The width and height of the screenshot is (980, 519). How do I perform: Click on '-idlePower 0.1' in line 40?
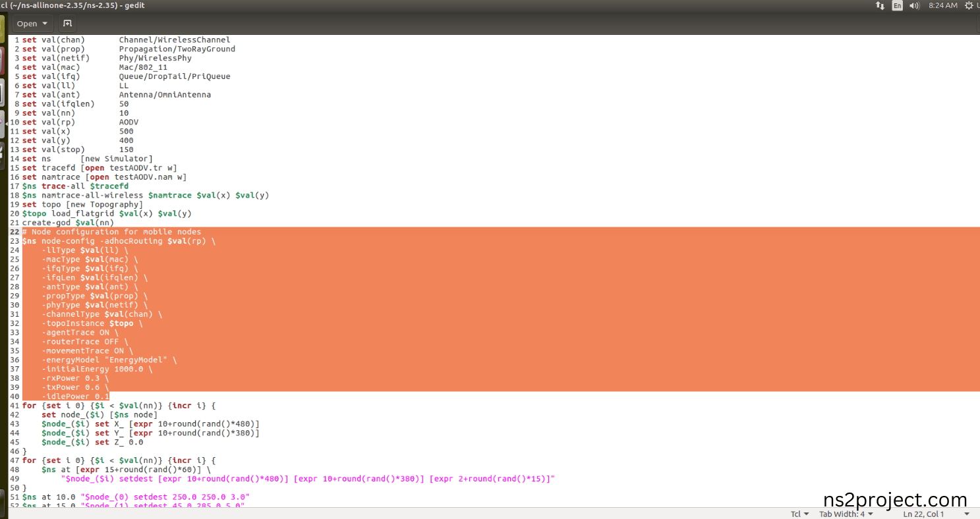(75, 396)
